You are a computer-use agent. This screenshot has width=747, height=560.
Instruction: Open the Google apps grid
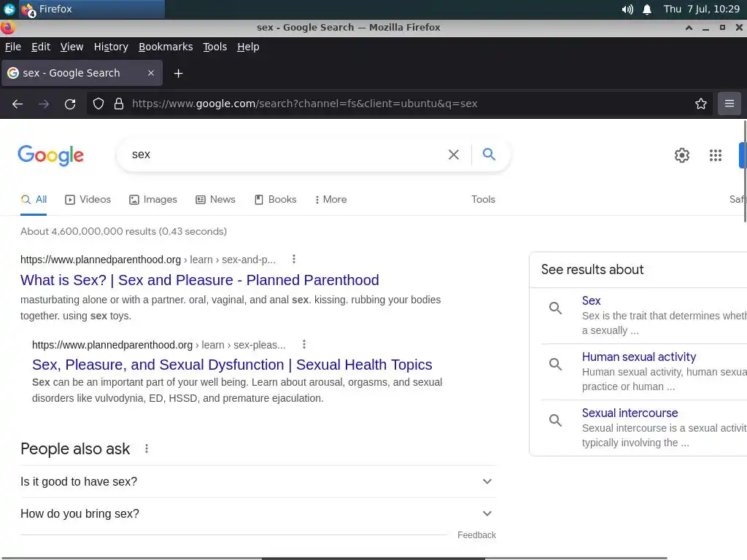point(715,155)
